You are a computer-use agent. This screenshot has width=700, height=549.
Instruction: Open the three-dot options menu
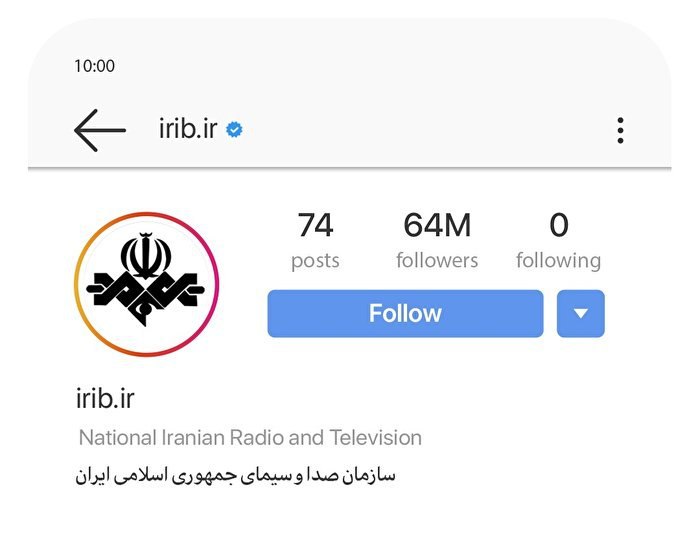click(x=620, y=131)
